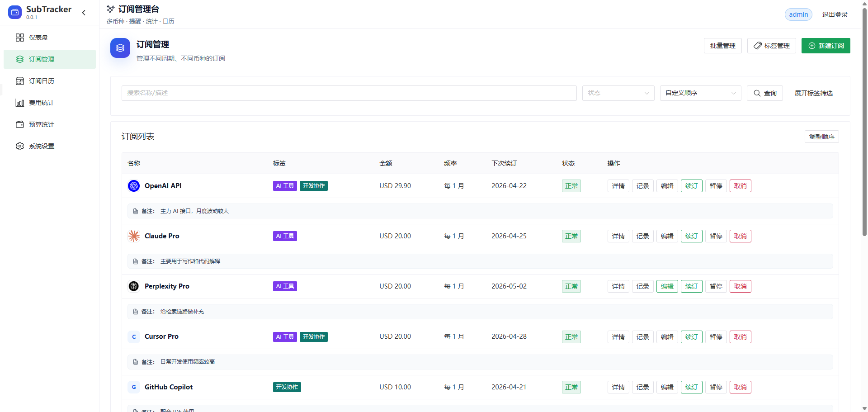Open 订阅日历 from the sidebar
The height and width of the screenshot is (412, 868).
click(50, 81)
